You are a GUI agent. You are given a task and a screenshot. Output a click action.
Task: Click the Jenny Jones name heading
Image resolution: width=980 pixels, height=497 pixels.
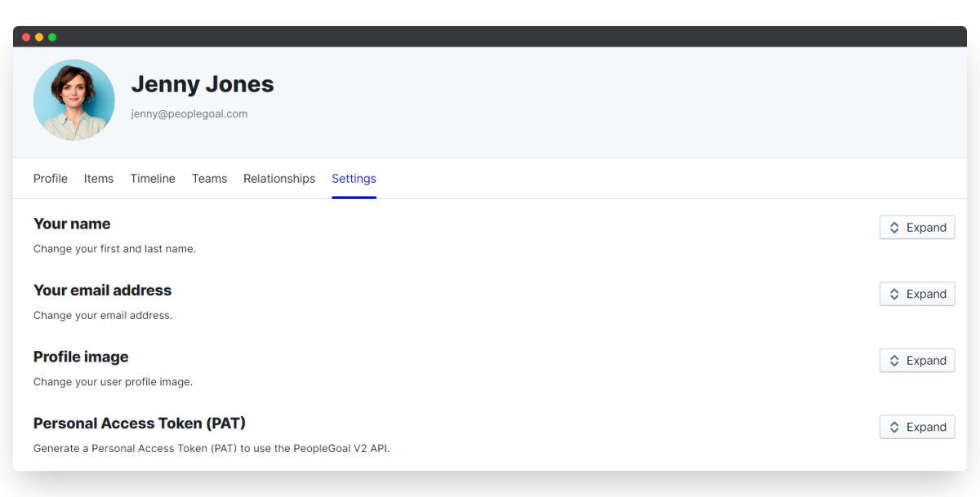(x=203, y=84)
